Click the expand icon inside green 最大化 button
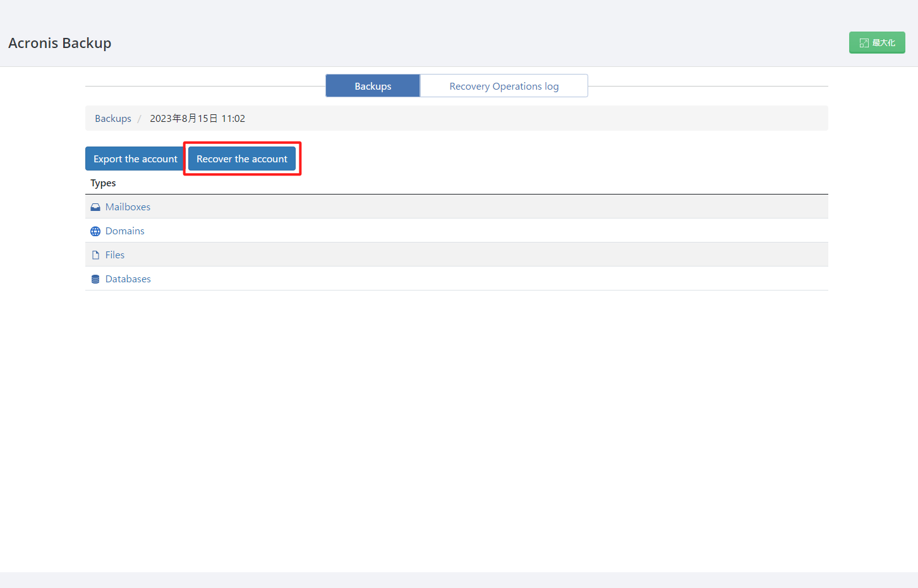The height and width of the screenshot is (588, 918). coord(864,43)
